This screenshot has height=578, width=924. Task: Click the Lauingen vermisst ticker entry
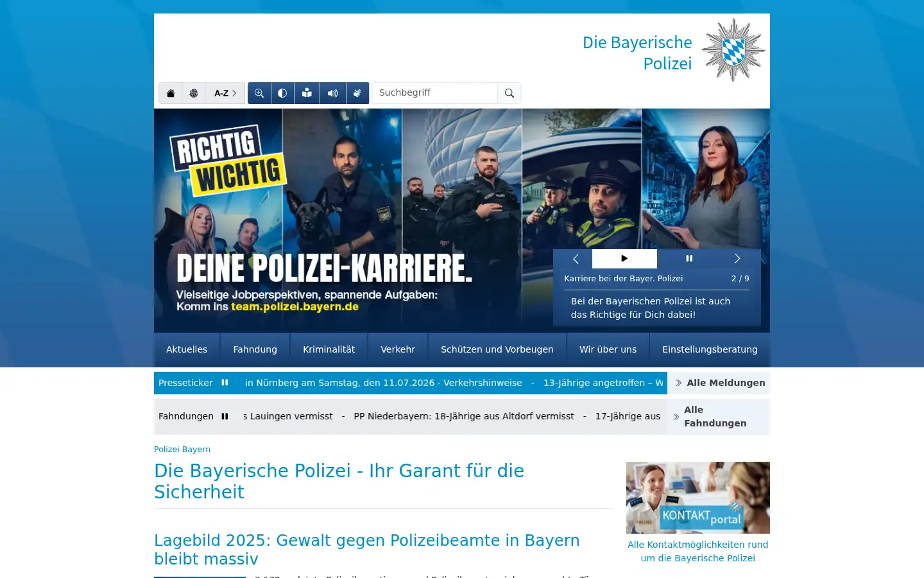coord(288,416)
